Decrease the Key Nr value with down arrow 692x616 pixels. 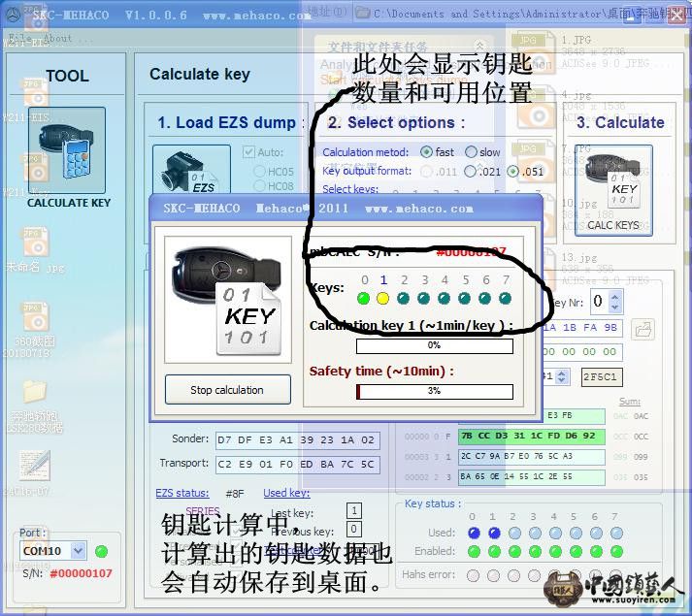click(x=615, y=307)
